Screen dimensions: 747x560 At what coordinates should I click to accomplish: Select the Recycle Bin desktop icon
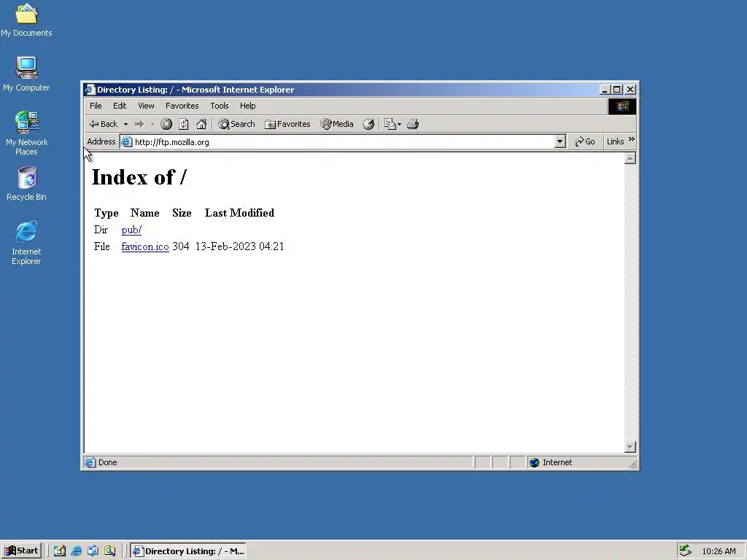(27, 184)
